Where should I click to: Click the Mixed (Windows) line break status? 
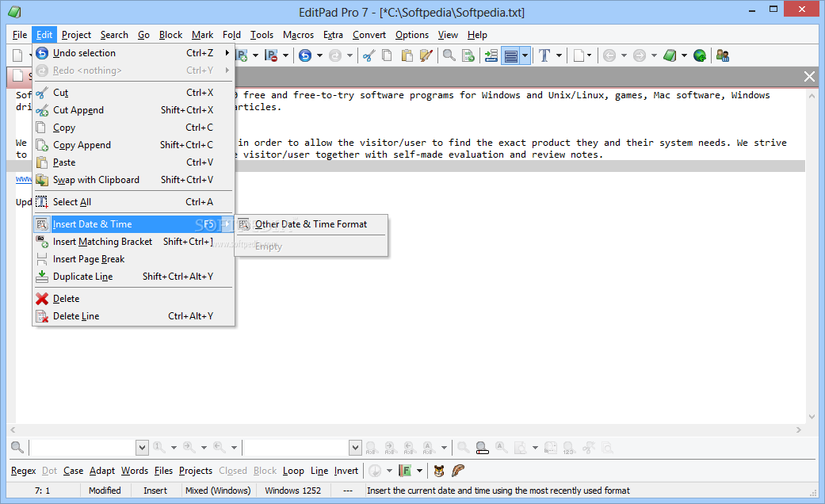(x=218, y=491)
